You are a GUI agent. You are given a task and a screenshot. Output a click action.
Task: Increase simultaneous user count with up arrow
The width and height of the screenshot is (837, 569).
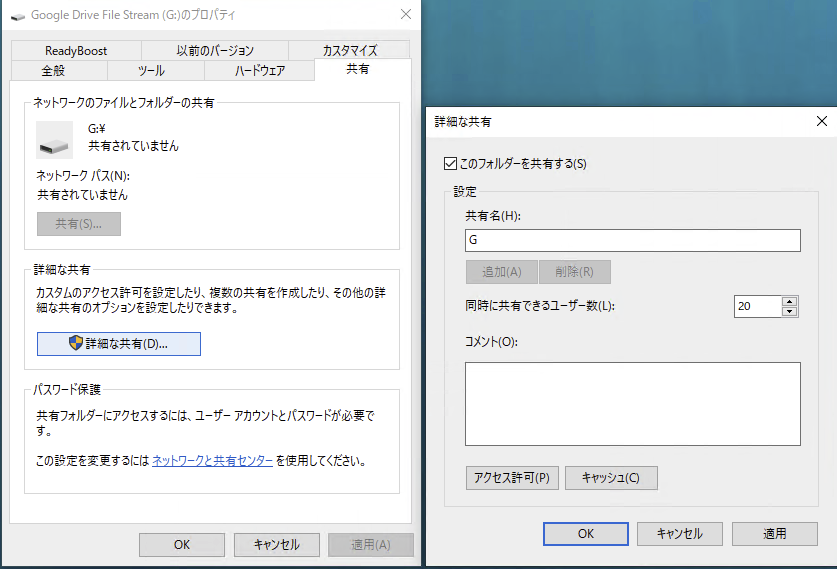click(x=789, y=301)
